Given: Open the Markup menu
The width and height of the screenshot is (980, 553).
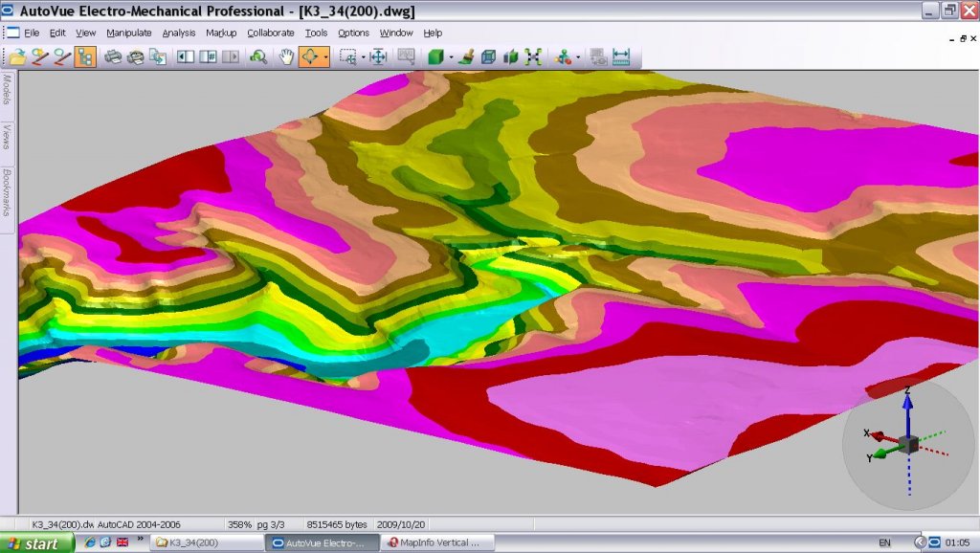Looking at the screenshot, I should click(220, 33).
